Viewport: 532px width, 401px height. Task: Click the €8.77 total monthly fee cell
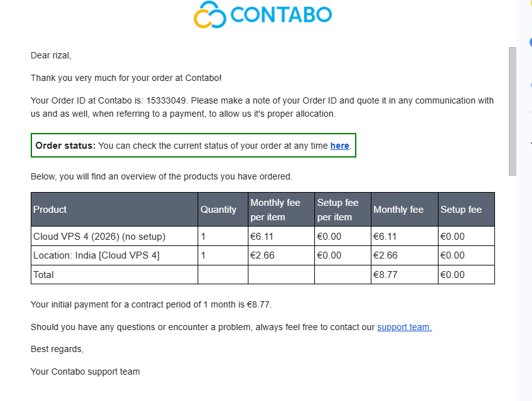[x=405, y=275]
